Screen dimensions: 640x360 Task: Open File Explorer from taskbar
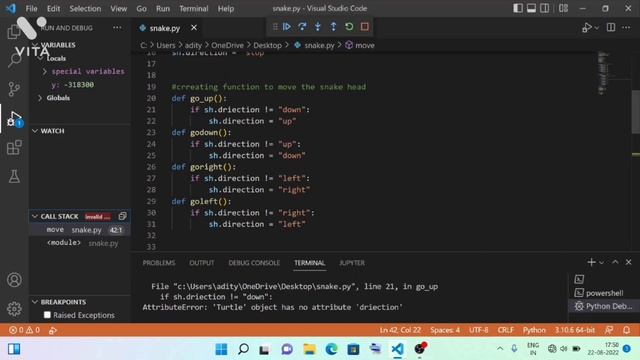[x=309, y=349]
